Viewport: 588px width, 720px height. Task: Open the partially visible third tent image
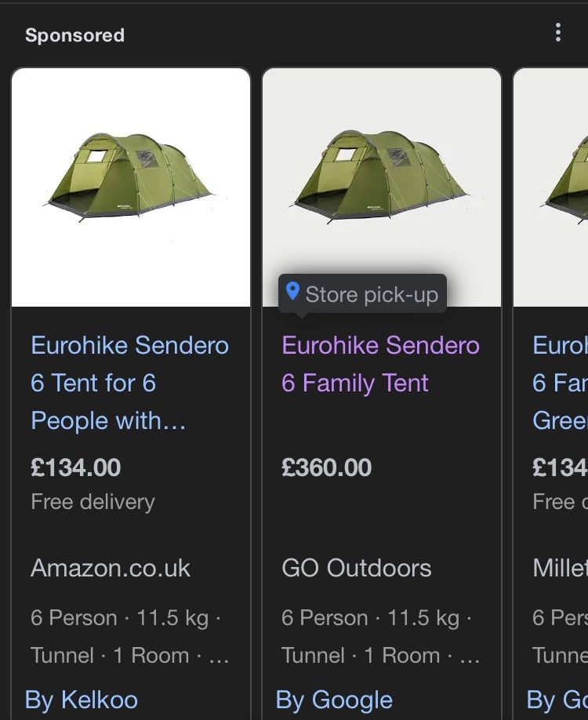(x=551, y=187)
